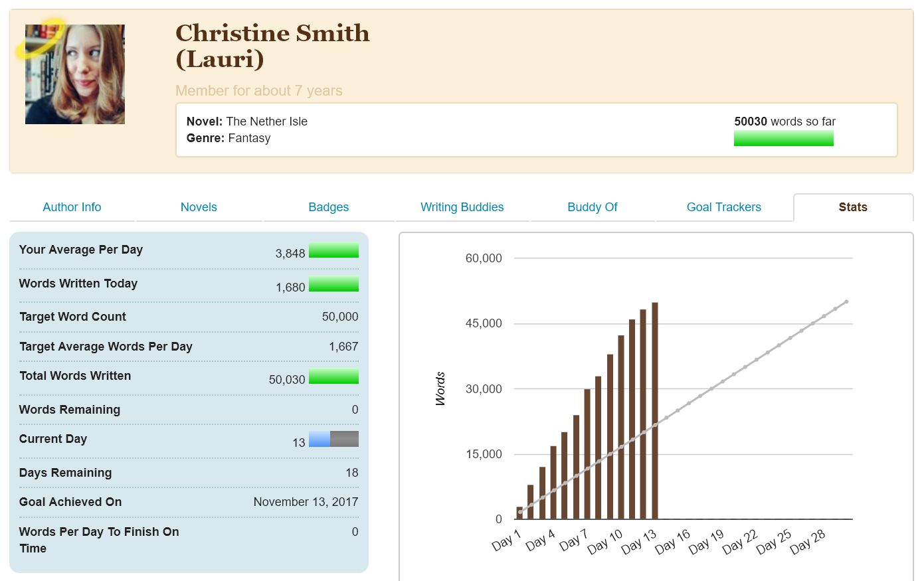The image size is (924, 581).
Task: Click the Stats tab
Action: click(x=853, y=207)
